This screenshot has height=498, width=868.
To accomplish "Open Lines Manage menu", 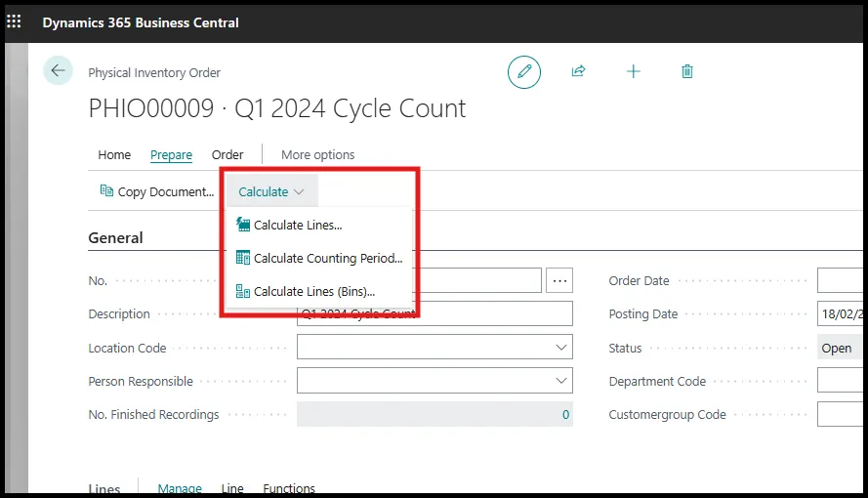I will 180,487.
